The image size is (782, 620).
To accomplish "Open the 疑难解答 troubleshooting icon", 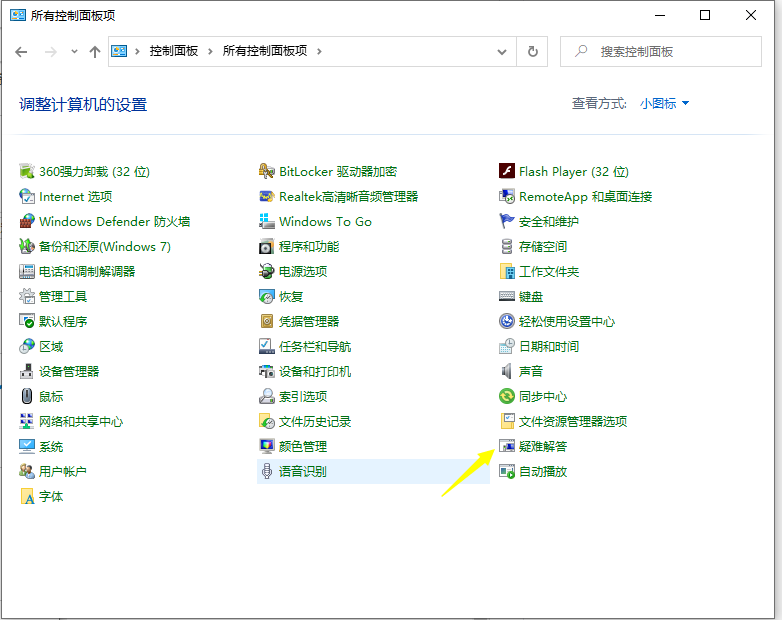I will coord(507,447).
